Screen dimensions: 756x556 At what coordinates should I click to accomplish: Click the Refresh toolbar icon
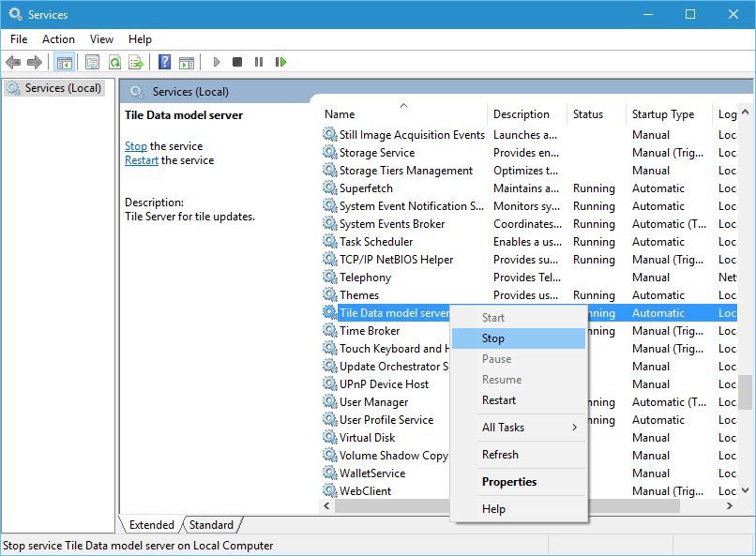(114, 62)
